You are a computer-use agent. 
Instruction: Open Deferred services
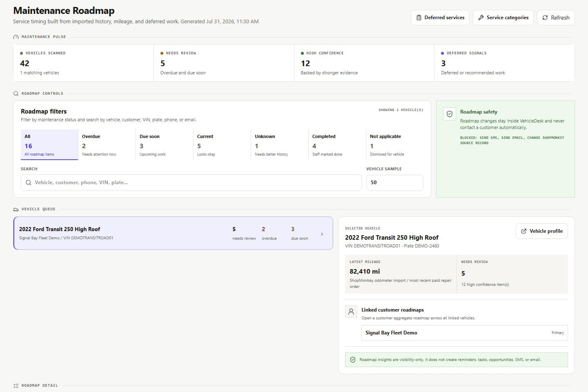tap(440, 18)
